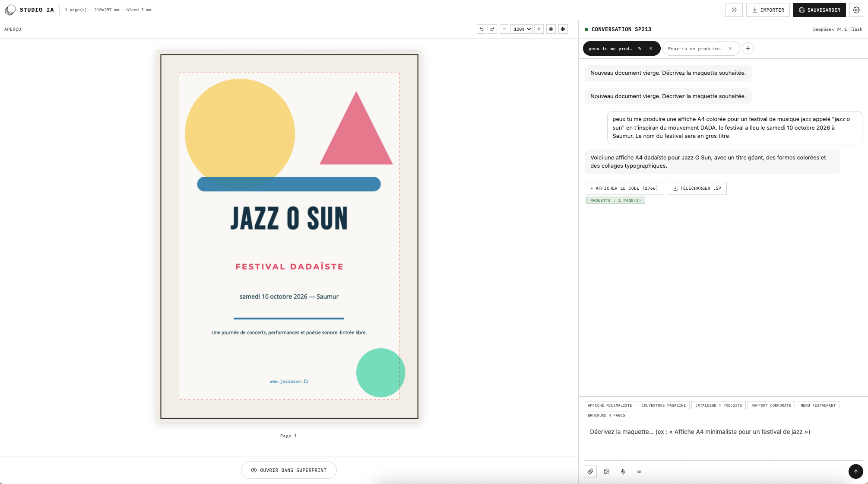Click the 'Voici une affiche A4 dadaïste' reply
This screenshot has height=484, width=868.
(x=712, y=162)
